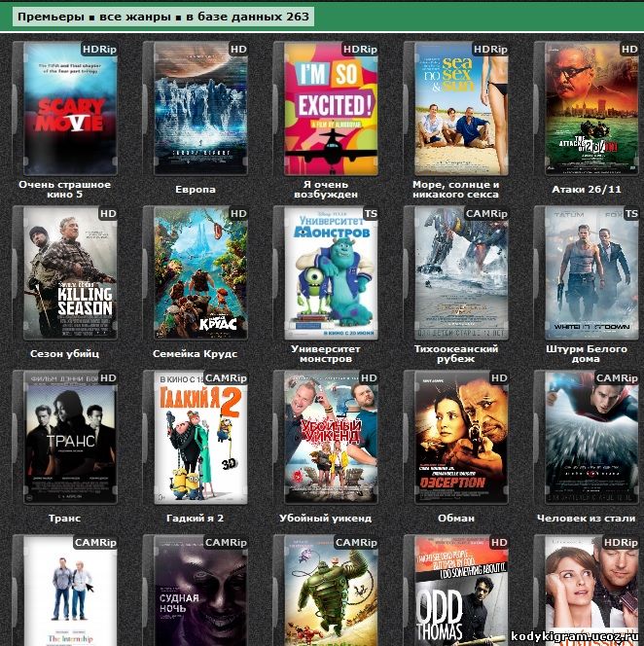Open The Internship poster

tap(70, 591)
